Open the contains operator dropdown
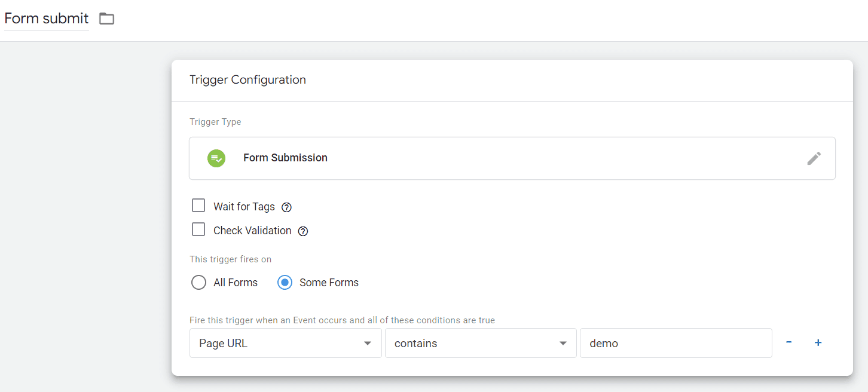 [481, 343]
